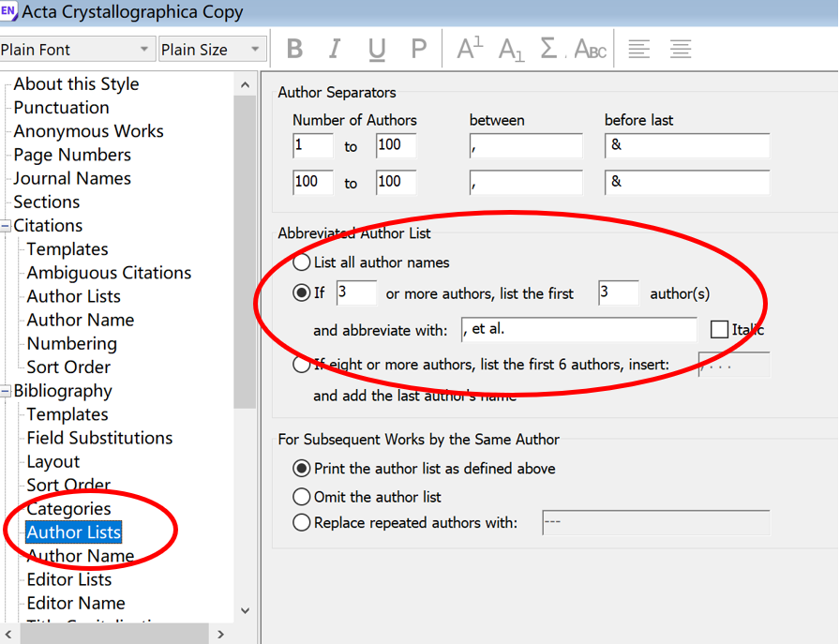Click the tree panel scroll up arrow
840x644 pixels.
pyautogui.click(x=245, y=84)
